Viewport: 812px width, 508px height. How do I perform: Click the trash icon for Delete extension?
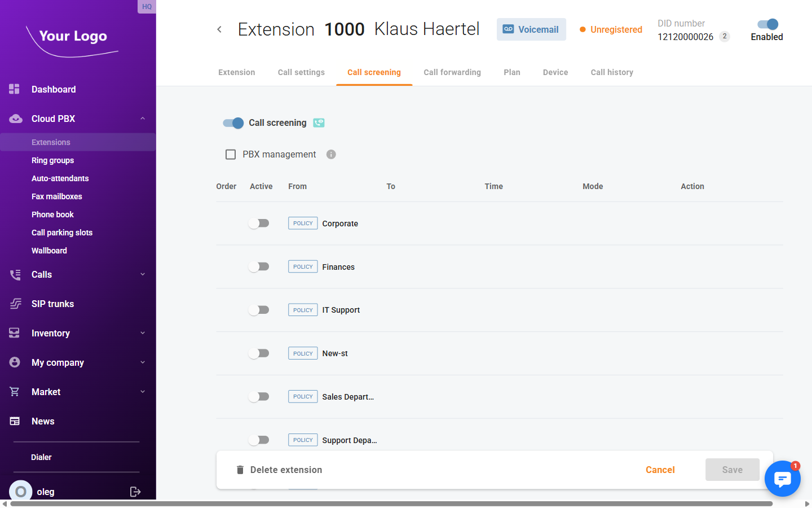click(x=240, y=470)
